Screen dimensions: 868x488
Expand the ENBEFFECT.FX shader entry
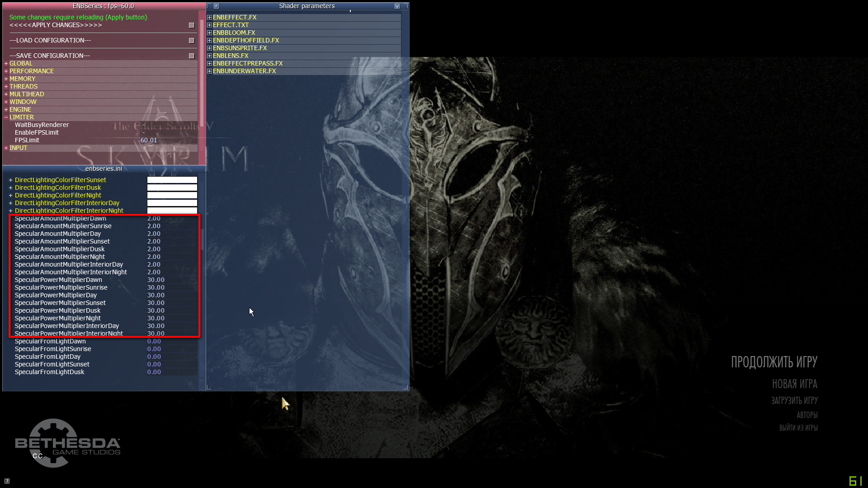tap(209, 18)
